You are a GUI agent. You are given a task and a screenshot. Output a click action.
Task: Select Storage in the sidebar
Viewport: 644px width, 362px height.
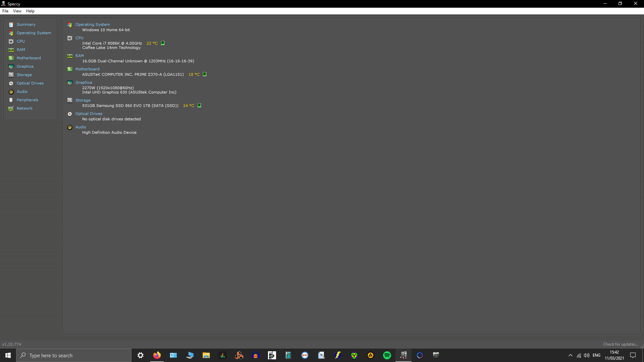click(24, 75)
